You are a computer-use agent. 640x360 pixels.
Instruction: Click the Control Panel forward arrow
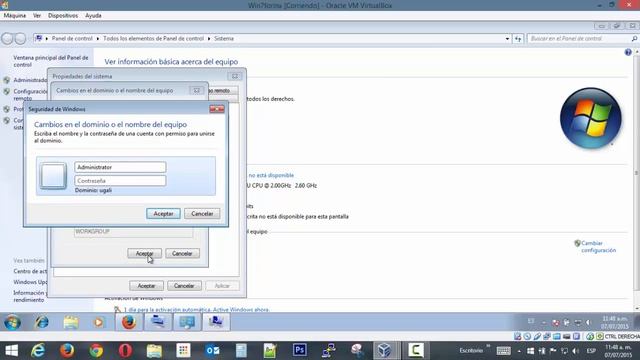tap(20, 38)
